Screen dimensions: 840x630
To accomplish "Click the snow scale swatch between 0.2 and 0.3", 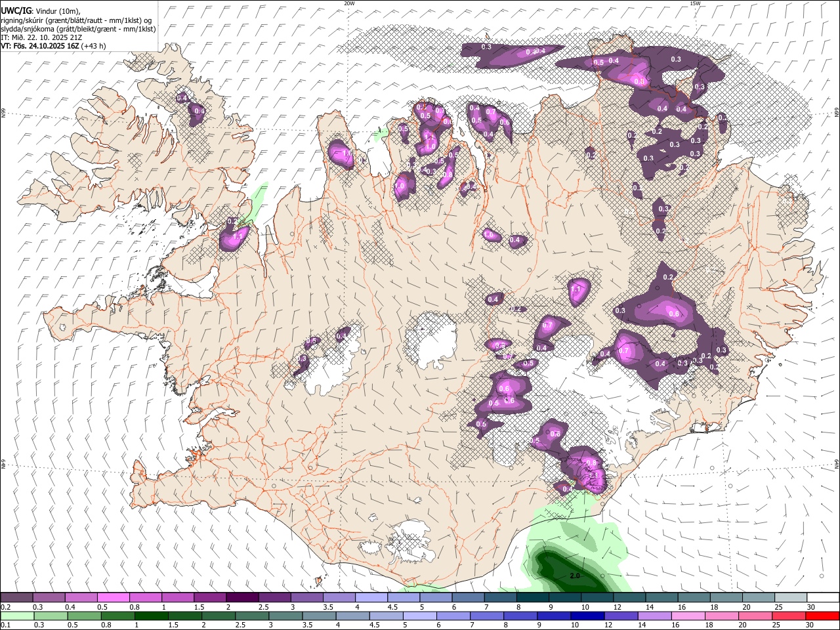I will click(x=17, y=597).
